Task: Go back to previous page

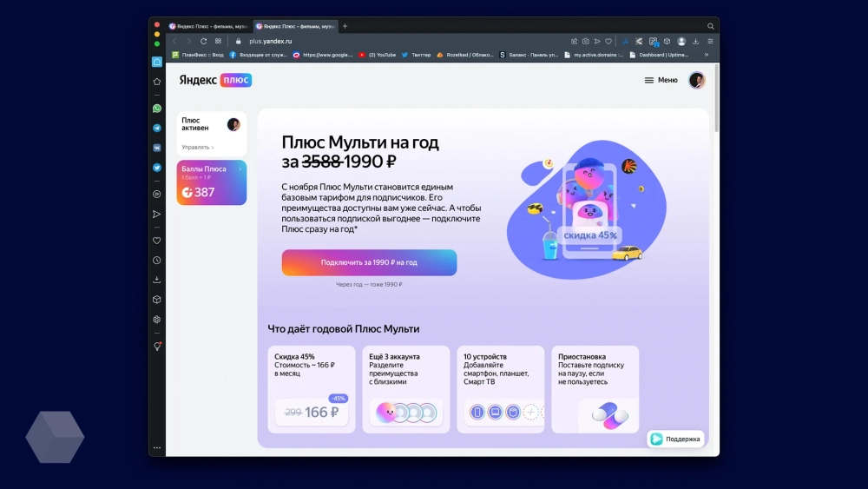Action: coord(174,42)
